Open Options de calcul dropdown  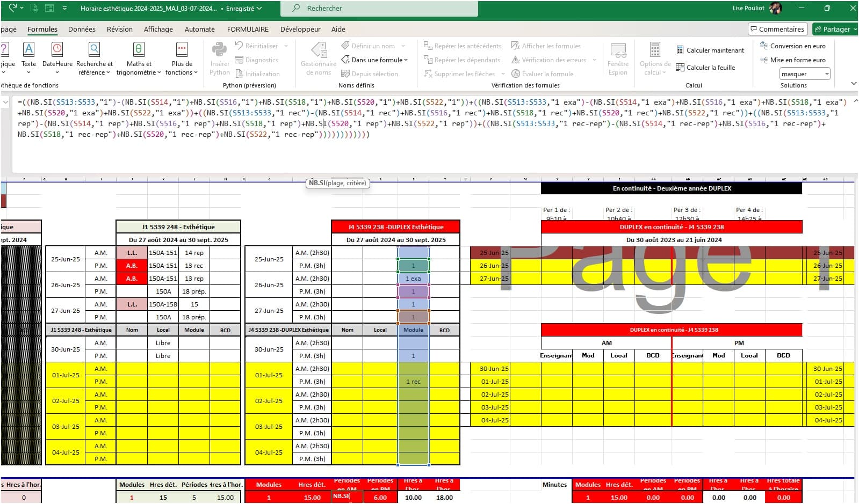(x=655, y=59)
